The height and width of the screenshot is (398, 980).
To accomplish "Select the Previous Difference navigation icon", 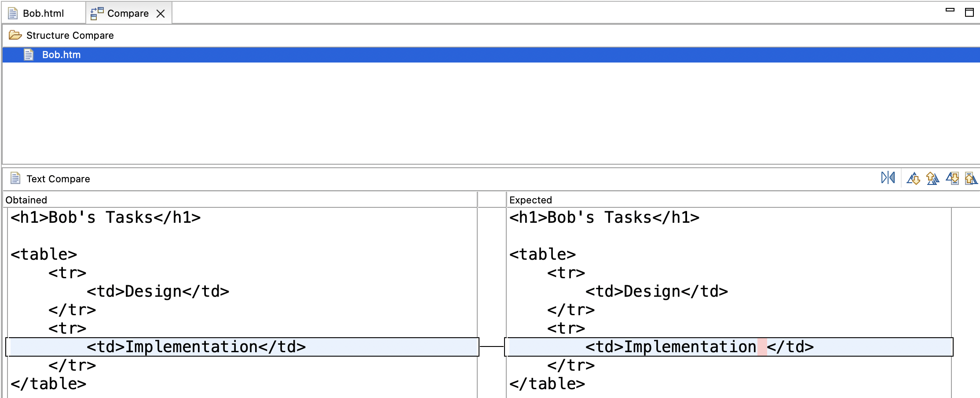I will [933, 179].
